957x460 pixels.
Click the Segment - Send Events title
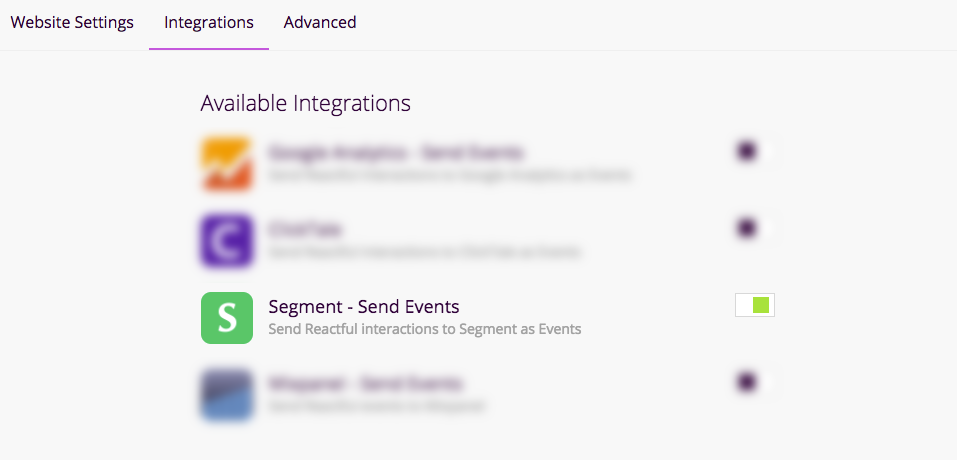click(364, 306)
